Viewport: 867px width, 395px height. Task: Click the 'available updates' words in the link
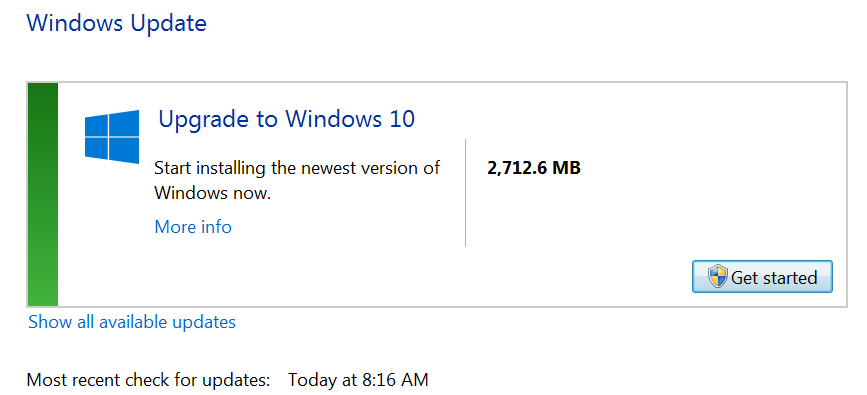(x=168, y=322)
